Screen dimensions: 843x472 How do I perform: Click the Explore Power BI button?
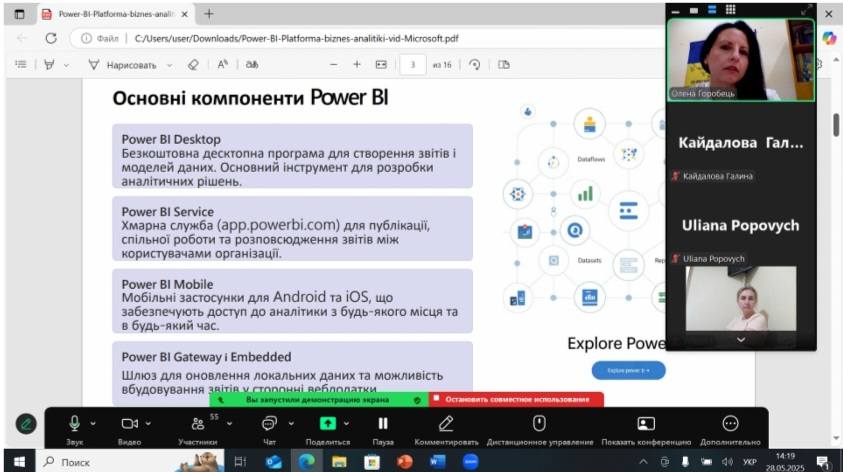(627, 370)
